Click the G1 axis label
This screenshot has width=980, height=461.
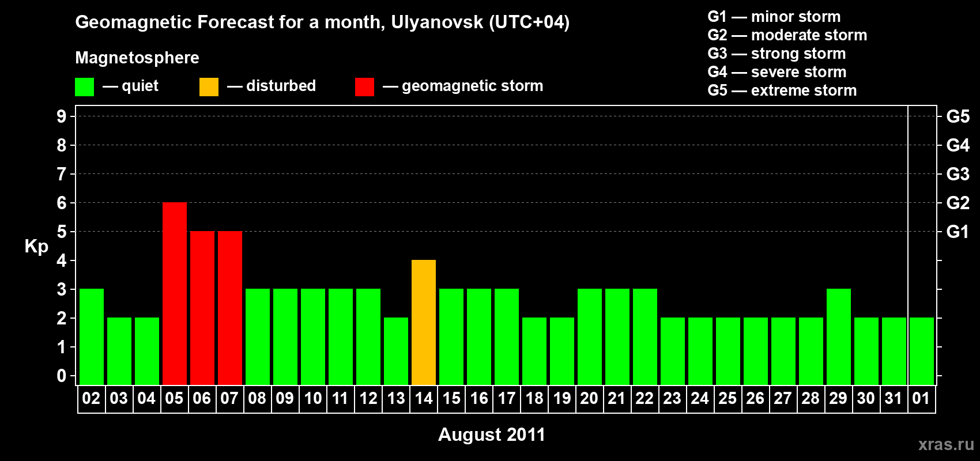pyautogui.click(x=958, y=232)
